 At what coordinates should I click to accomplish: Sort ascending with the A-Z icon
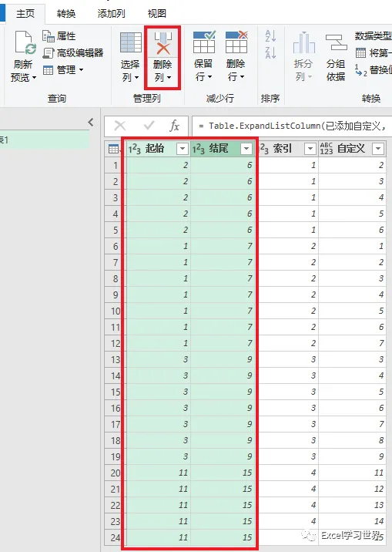[x=270, y=36]
